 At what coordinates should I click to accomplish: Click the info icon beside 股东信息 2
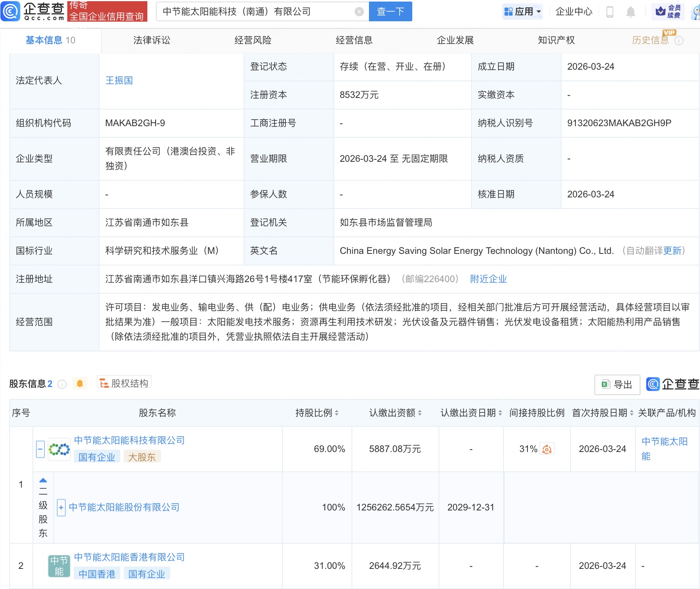coord(61,384)
